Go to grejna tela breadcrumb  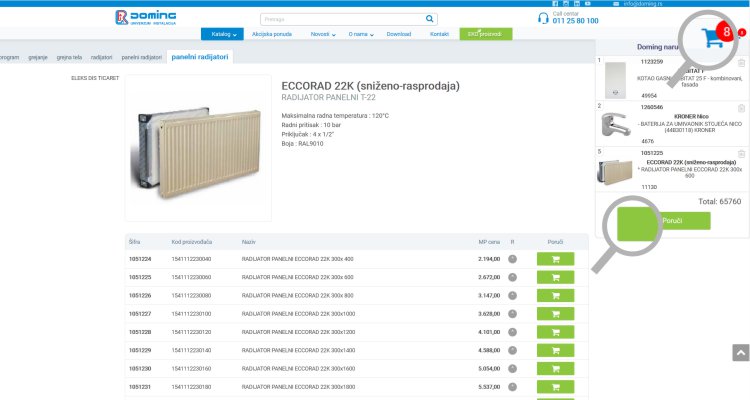pos(69,57)
